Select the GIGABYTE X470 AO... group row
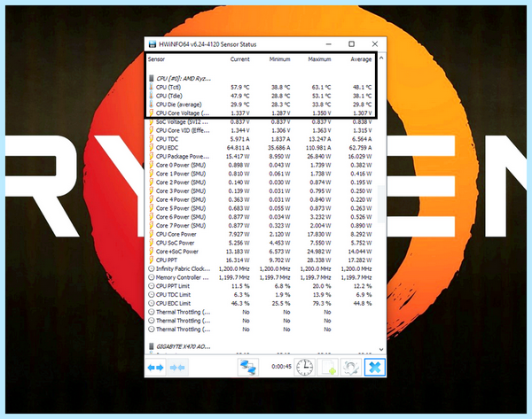Viewport: 532px width, 419px height. point(261,346)
